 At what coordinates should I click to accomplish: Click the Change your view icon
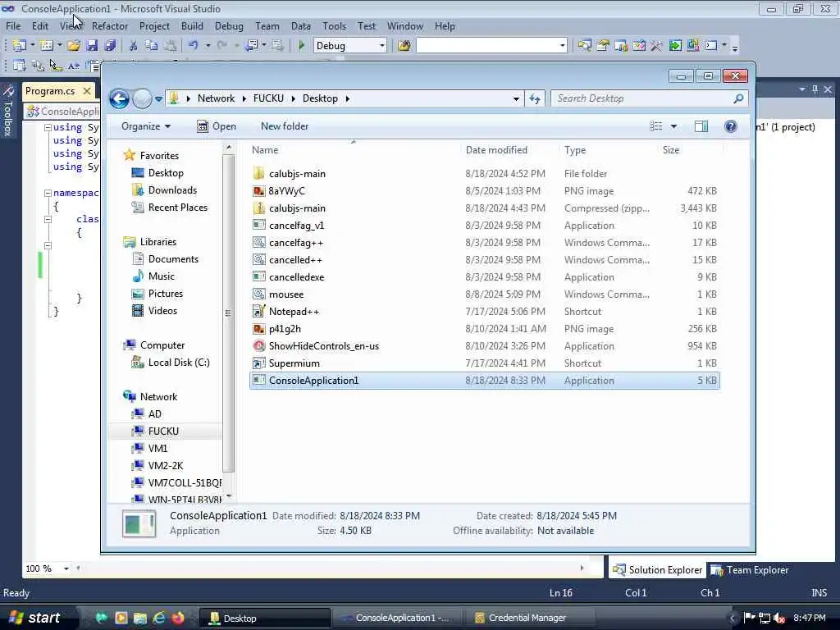click(656, 126)
